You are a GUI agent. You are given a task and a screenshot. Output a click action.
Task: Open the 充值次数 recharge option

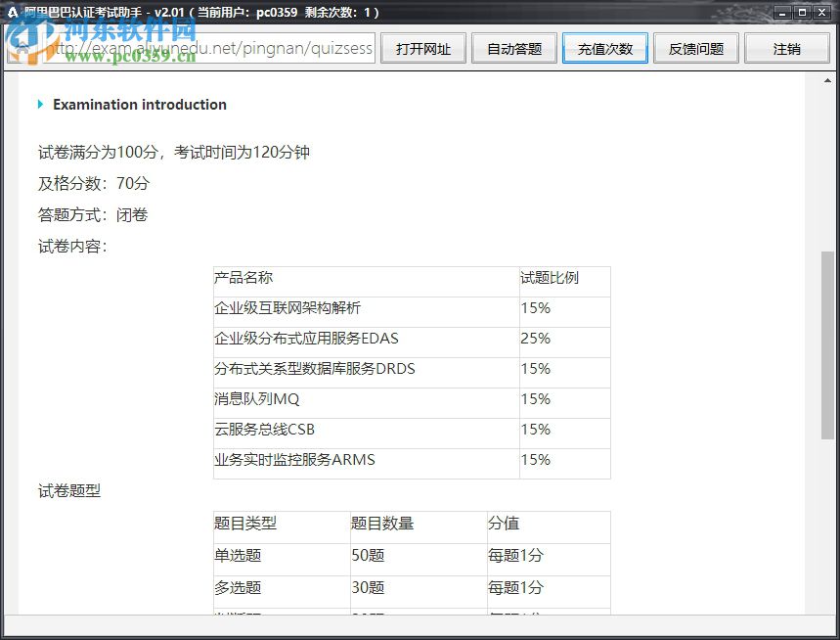[x=605, y=48]
